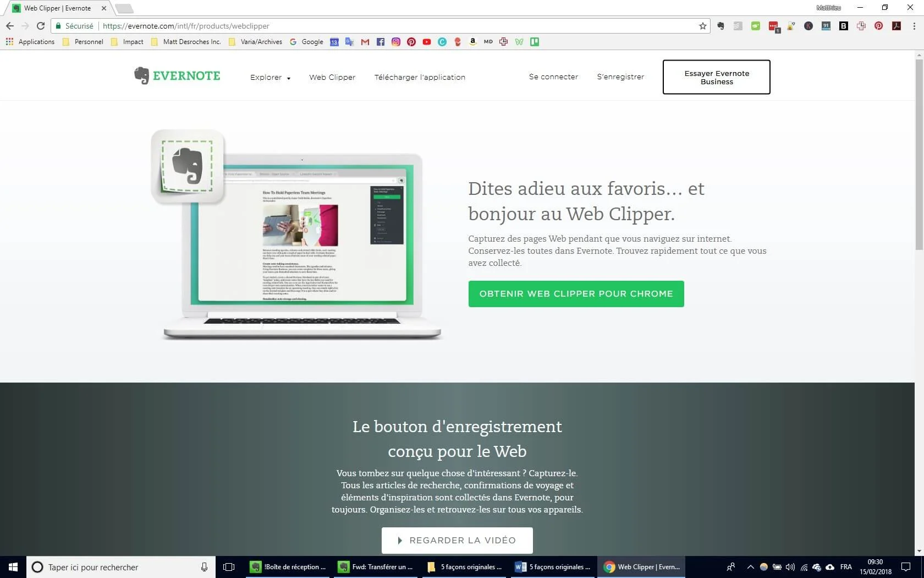Switch to the 5 façons originales folder window
Viewport: 924px width, 578px height.
(x=465, y=567)
